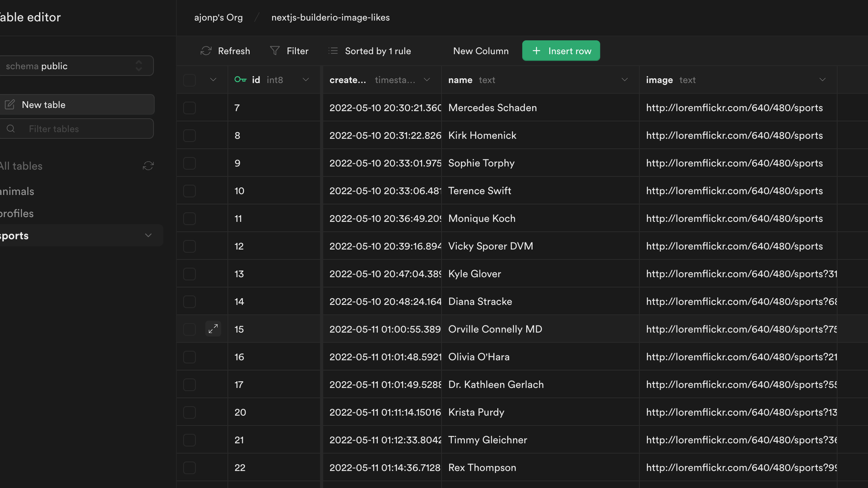Click the magnifier icon in Filter tables
The height and width of the screenshot is (488, 868).
pyautogui.click(x=11, y=129)
